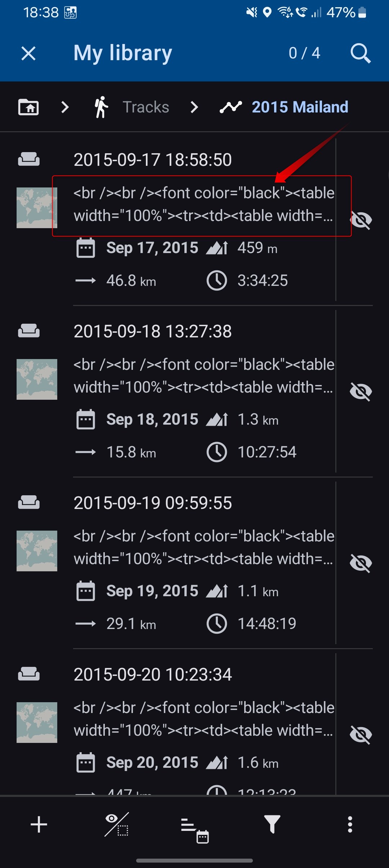Viewport: 389px width, 868px height.
Task: Open track titled 2015-09-19 09:59:55
Action: tap(153, 503)
